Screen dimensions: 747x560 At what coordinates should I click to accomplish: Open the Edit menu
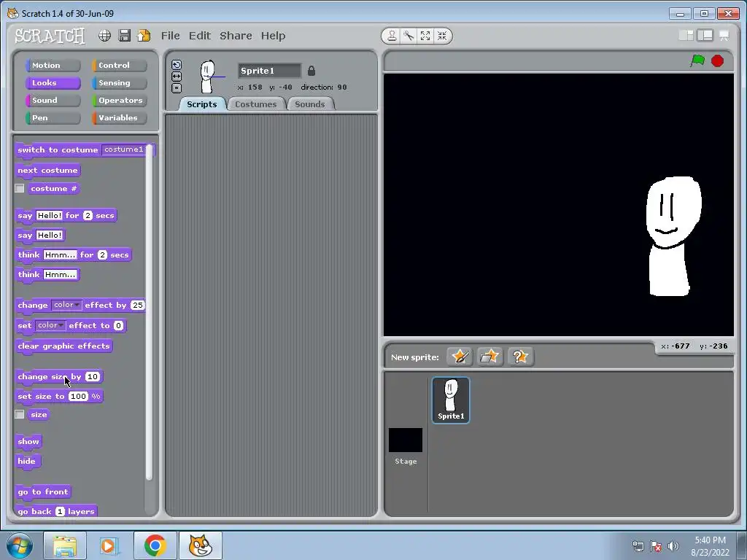coord(200,36)
